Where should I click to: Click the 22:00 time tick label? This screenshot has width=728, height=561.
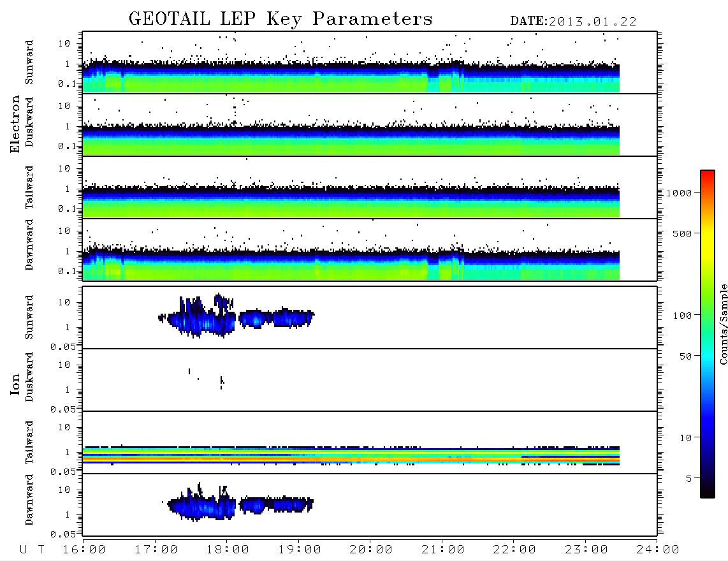514,550
